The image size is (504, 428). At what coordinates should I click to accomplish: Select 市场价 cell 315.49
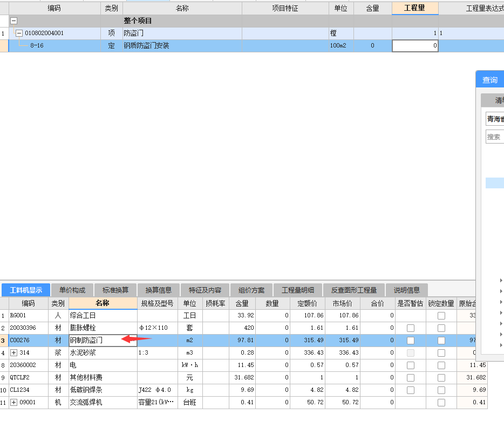pyautogui.click(x=342, y=340)
